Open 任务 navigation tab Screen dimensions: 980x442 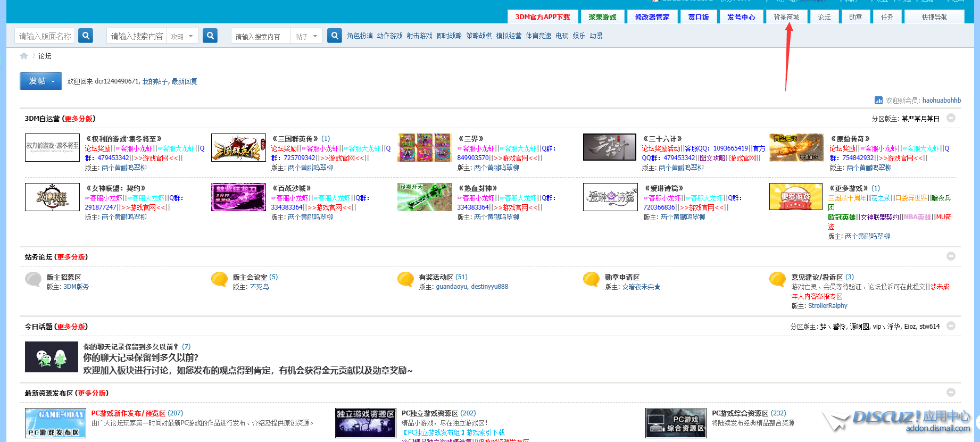887,17
